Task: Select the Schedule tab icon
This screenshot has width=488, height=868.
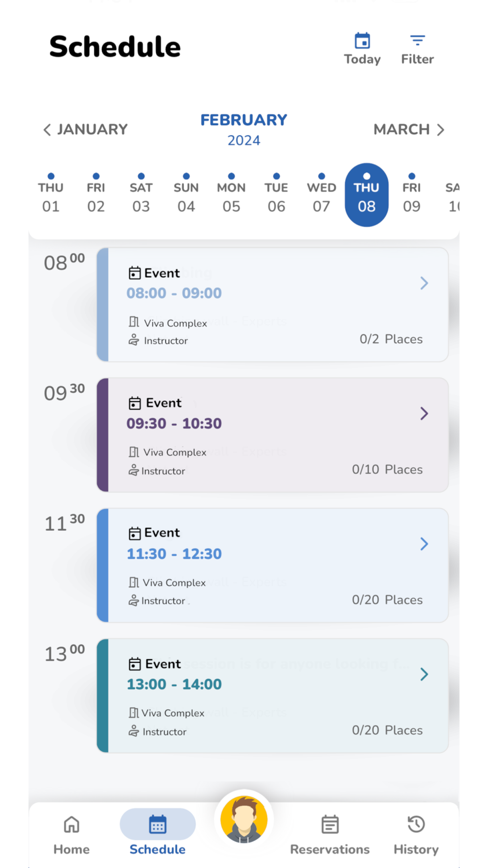Action: pos(158,826)
